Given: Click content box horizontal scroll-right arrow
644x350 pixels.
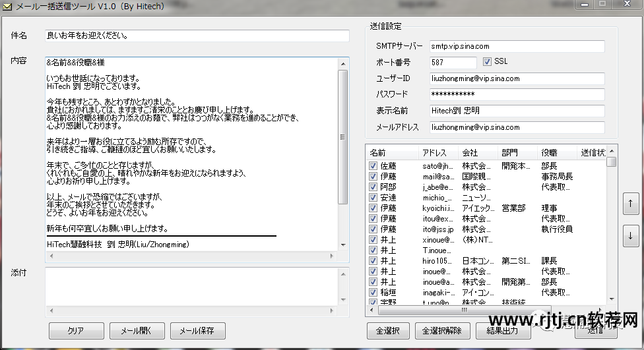Looking at the screenshot, I should [x=332, y=256].
